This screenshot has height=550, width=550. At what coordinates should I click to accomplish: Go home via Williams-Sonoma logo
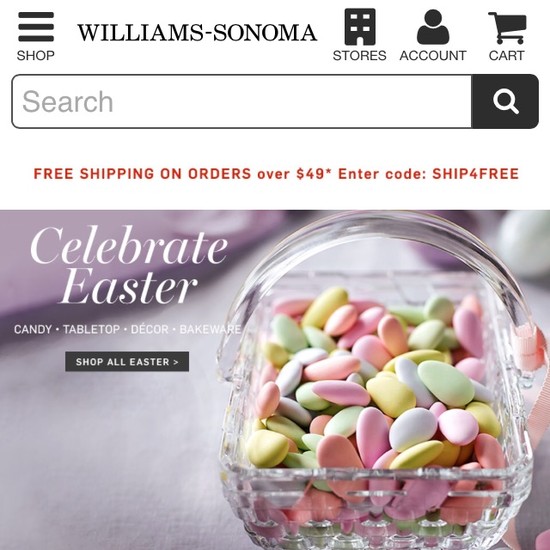point(197,33)
